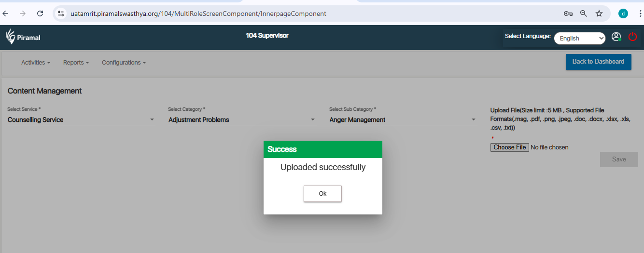Open the site information icon beside the URL
This screenshot has height=253, width=644.
click(61, 13)
